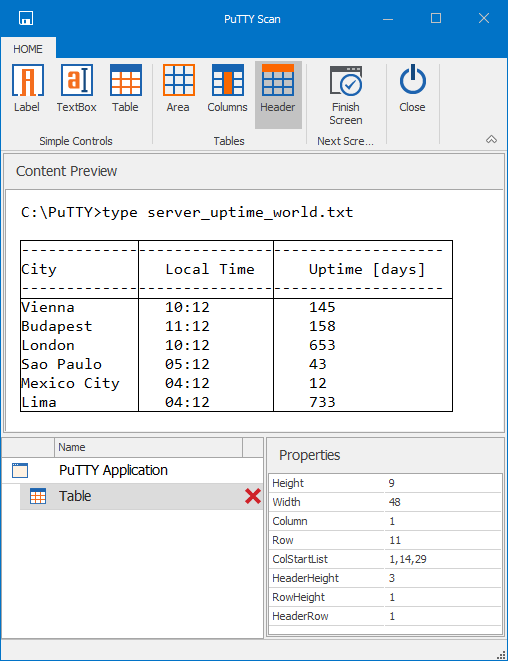The width and height of the screenshot is (508, 661).
Task: Switch to the HOME ribbon tab
Action: [28, 49]
